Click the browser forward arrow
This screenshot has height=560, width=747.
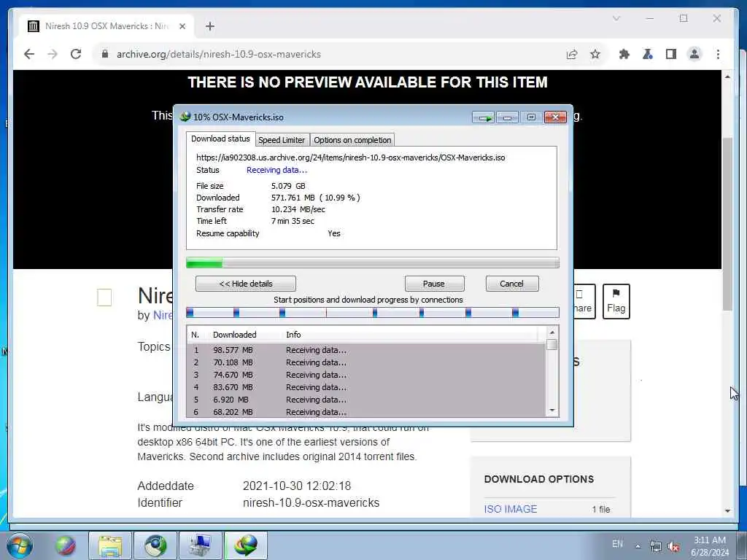(53, 54)
